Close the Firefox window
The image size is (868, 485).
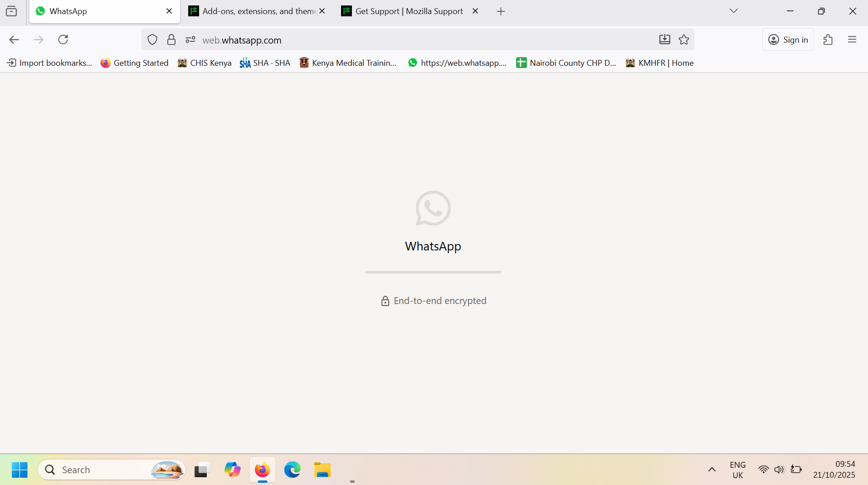pyautogui.click(x=853, y=11)
